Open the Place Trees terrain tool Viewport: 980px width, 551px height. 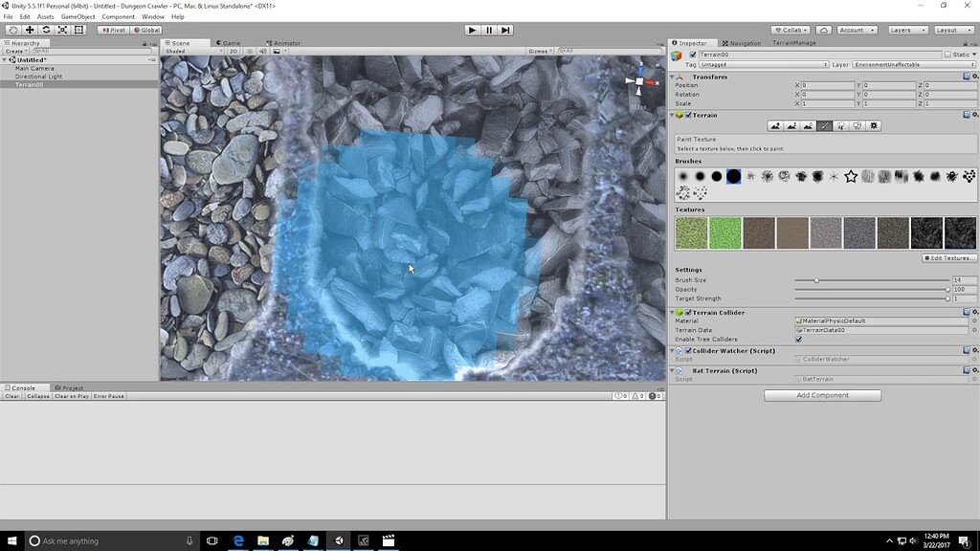coord(840,125)
